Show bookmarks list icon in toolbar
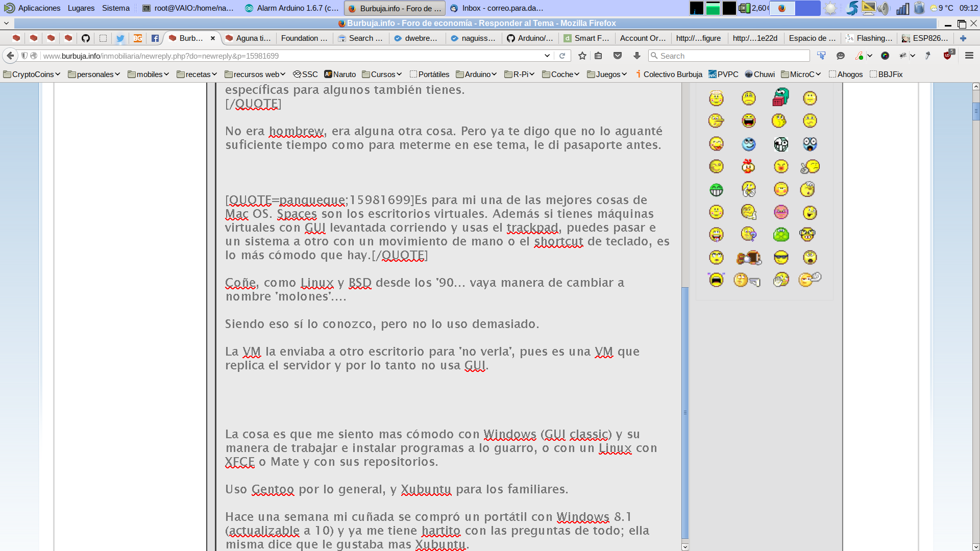Image resolution: width=980 pixels, height=551 pixels. (x=598, y=56)
